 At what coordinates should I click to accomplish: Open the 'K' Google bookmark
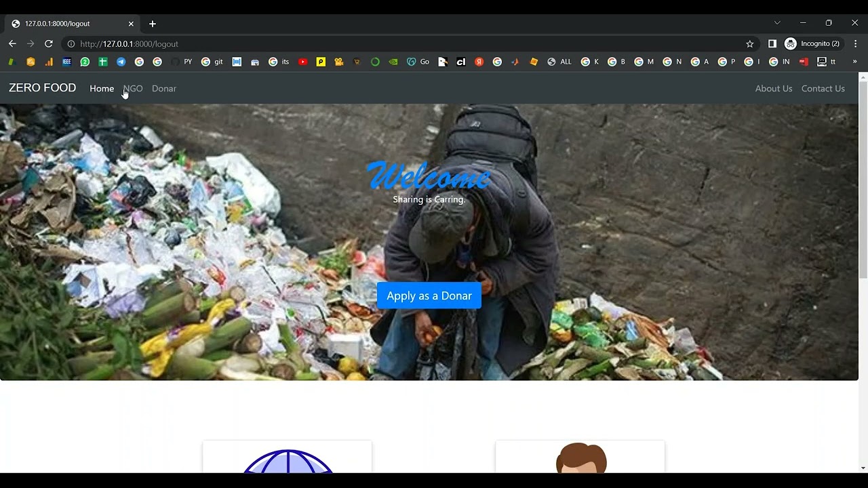(590, 62)
